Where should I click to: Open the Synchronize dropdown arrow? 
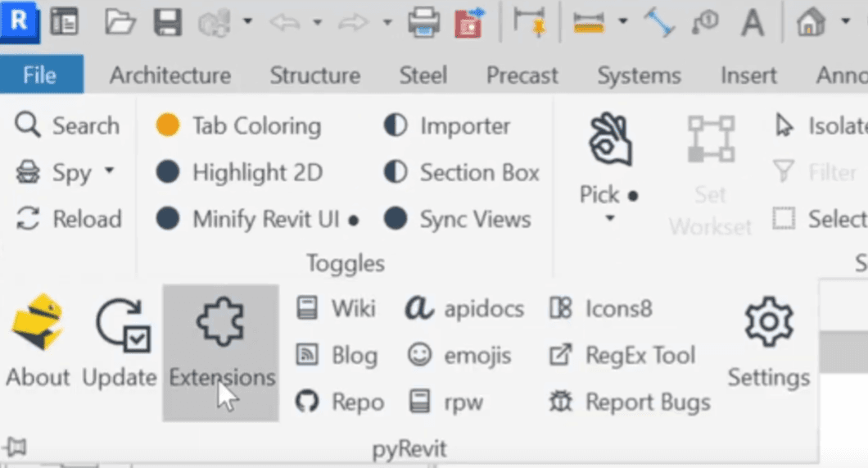247,22
